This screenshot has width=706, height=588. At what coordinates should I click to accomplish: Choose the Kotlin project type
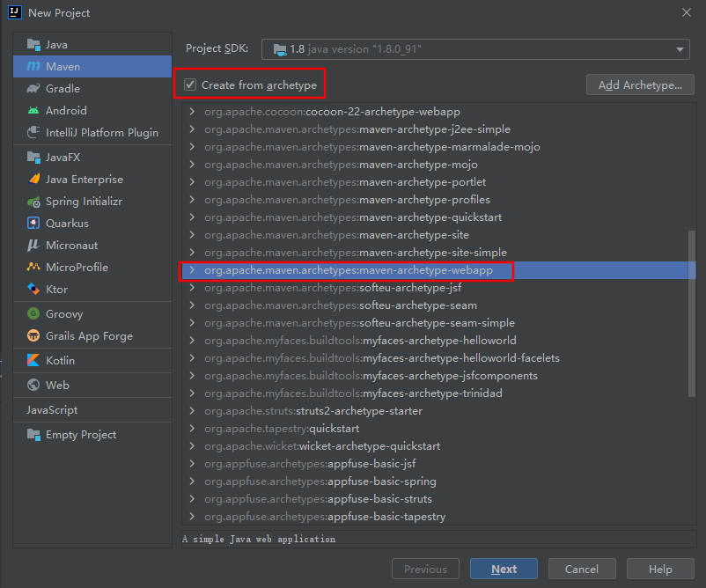click(x=92, y=360)
